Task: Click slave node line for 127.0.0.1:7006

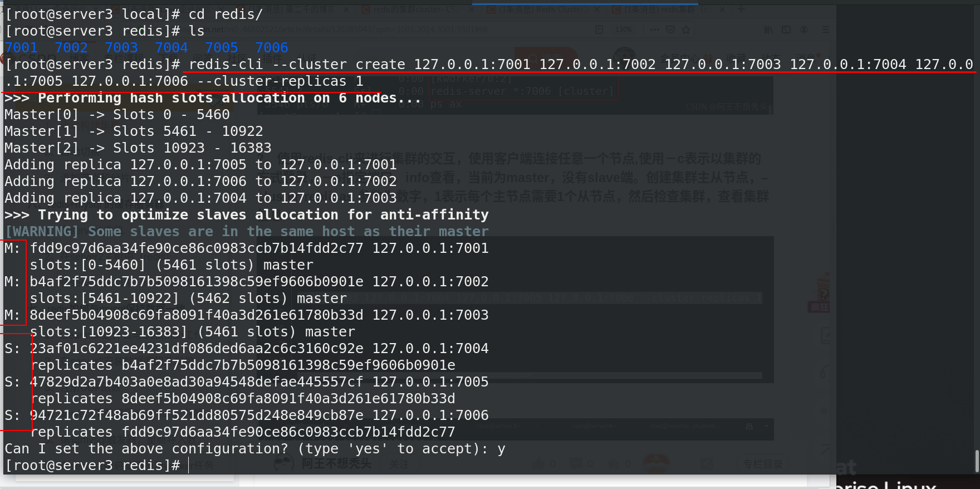Action: coord(247,415)
